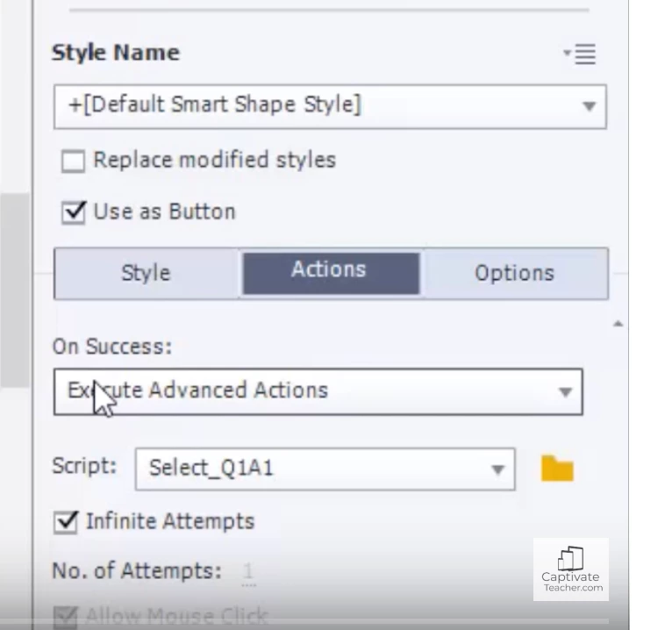
Task: Open the Default Smart Shape Style dropdown
Action: tap(330, 107)
